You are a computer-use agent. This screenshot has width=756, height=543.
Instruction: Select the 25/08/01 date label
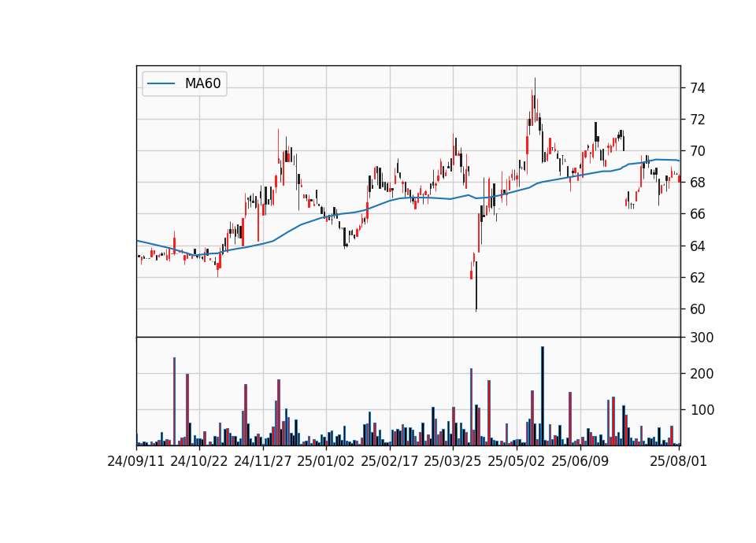point(678,461)
